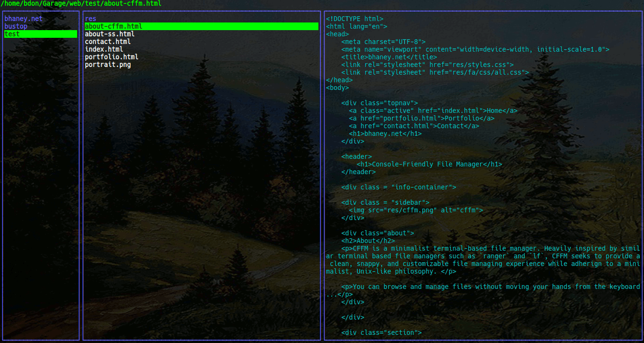Select index.html in the file list
The width and height of the screenshot is (644, 343).
click(104, 49)
